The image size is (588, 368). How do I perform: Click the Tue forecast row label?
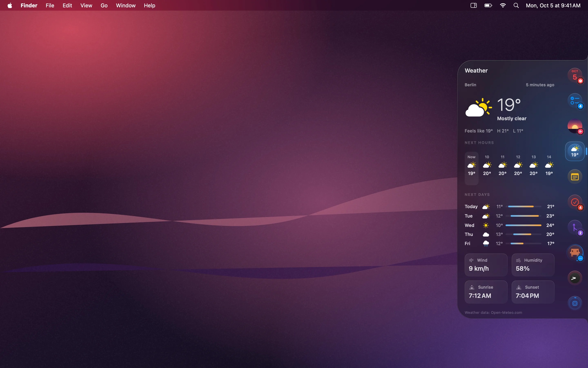click(x=468, y=216)
